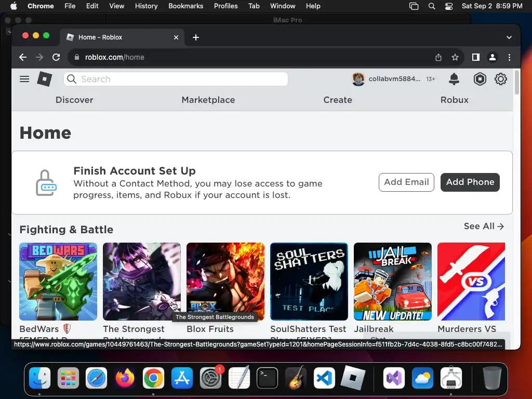The height and width of the screenshot is (399, 532).
Task: Open Terminal from the dock
Action: coord(268,378)
